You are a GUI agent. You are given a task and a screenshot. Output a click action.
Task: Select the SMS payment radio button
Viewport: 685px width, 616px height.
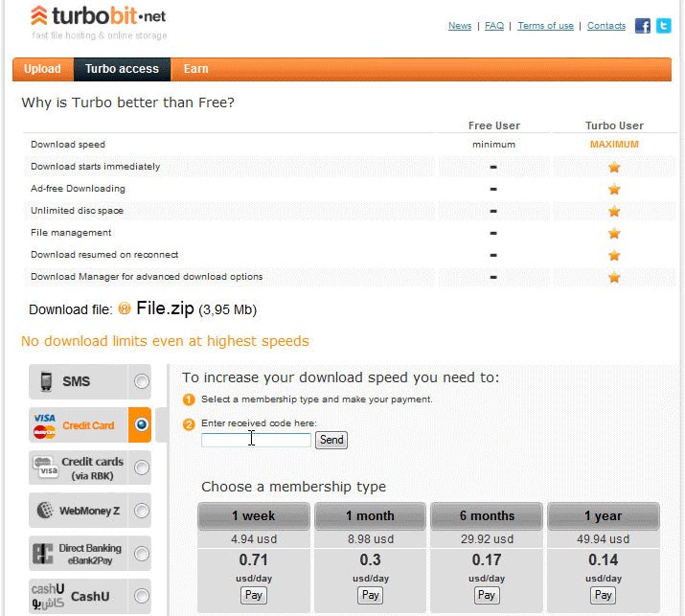pyautogui.click(x=141, y=381)
